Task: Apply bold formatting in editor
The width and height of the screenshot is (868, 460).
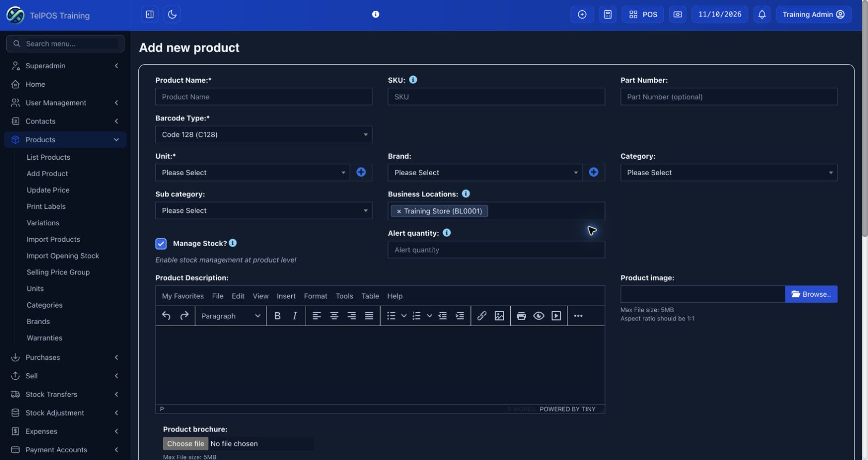Action: pyautogui.click(x=277, y=316)
